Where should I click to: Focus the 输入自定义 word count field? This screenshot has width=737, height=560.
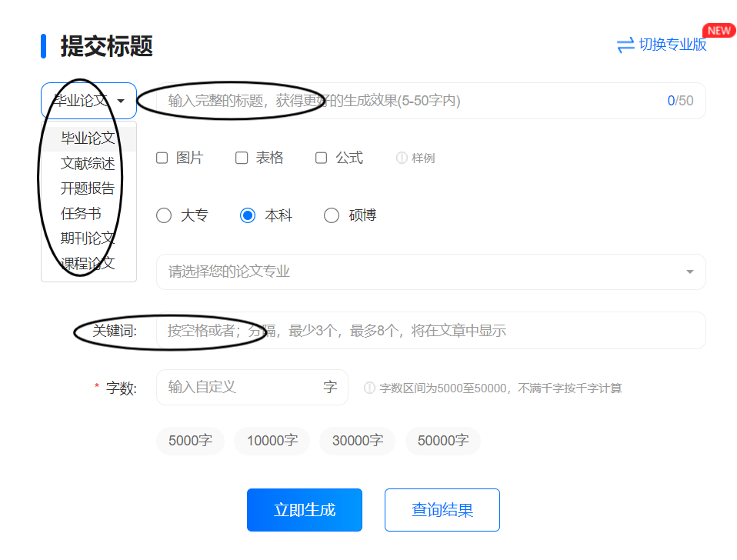click(x=252, y=387)
